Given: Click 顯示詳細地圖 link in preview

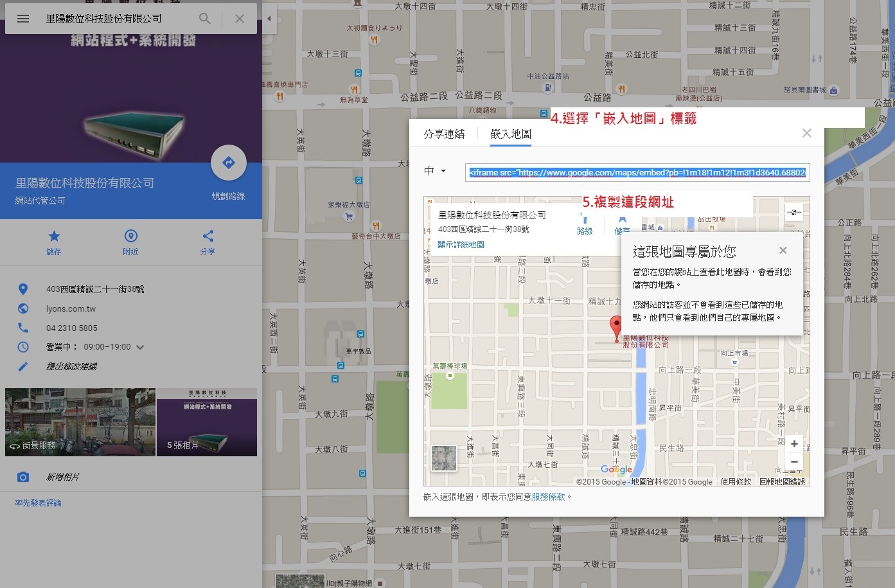Looking at the screenshot, I should [x=461, y=245].
